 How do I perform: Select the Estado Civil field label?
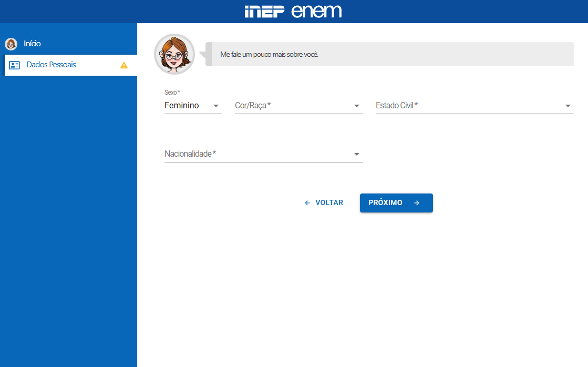coord(397,106)
